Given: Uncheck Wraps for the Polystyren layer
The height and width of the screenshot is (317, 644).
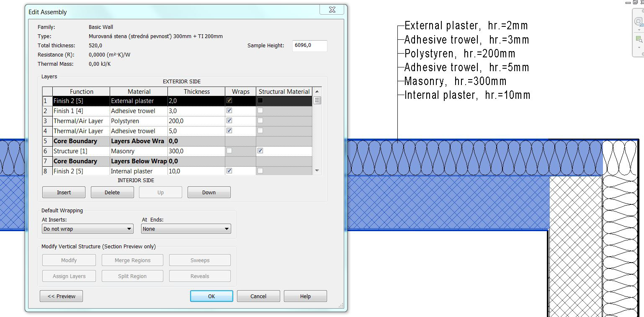Looking at the screenshot, I should 229,120.
